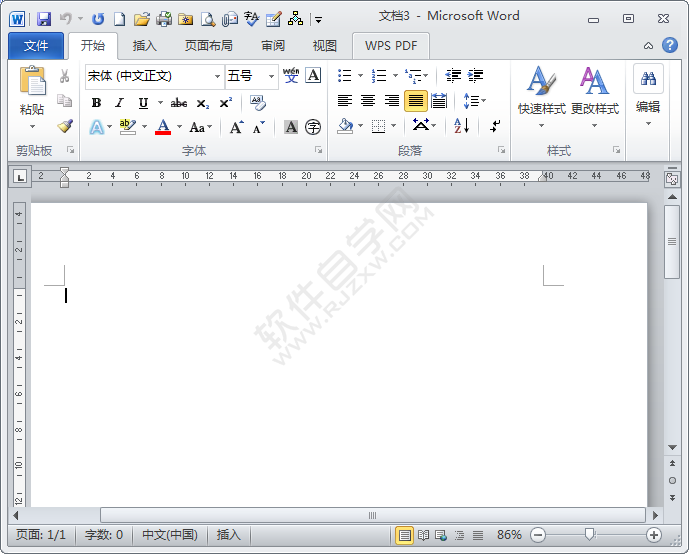Image resolution: width=689 pixels, height=554 pixels.
Task: Click the clear formatting eraser icon
Action: (x=258, y=103)
